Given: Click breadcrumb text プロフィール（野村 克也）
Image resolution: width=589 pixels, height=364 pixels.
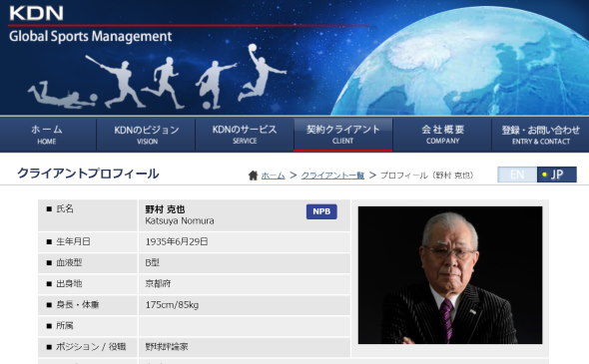Looking at the screenshot, I should (427, 176).
